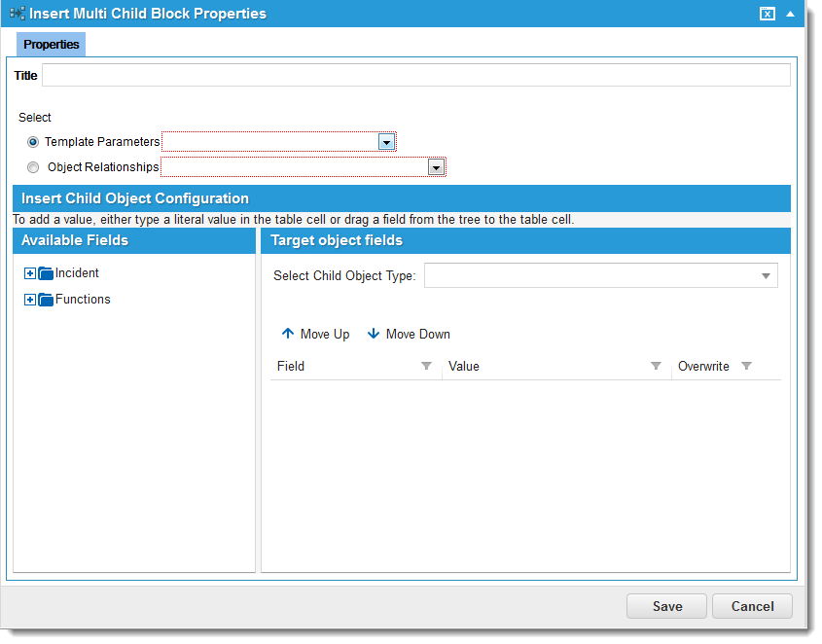This screenshot has height=644, width=822.
Task: Open the Object Relationships dropdown arrow
Action: [436, 167]
